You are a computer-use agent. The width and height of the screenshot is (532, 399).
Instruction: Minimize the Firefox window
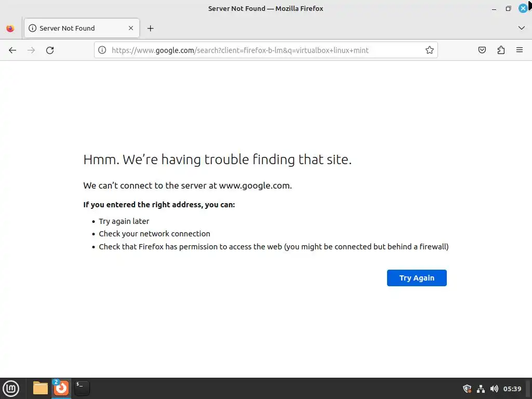tap(494, 9)
